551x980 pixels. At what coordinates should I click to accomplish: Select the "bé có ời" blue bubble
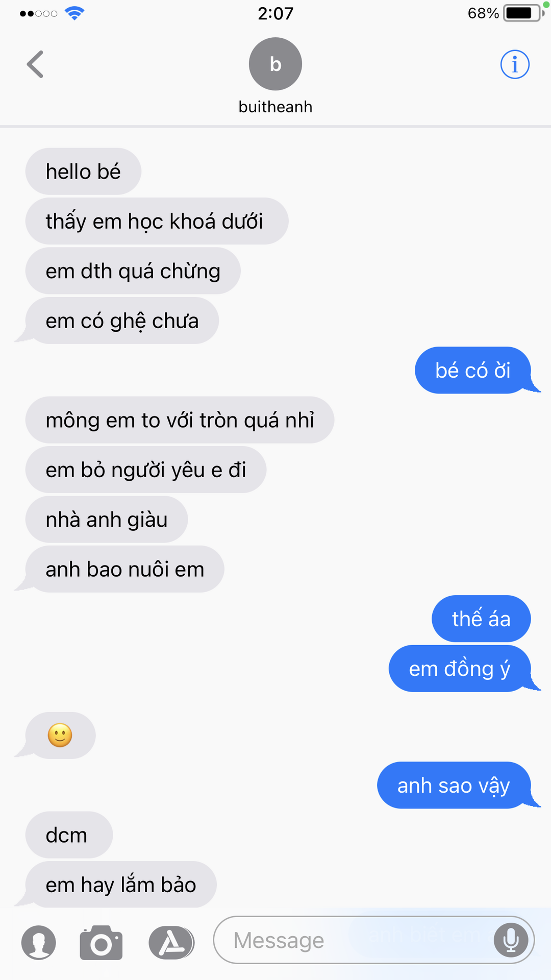point(473,370)
